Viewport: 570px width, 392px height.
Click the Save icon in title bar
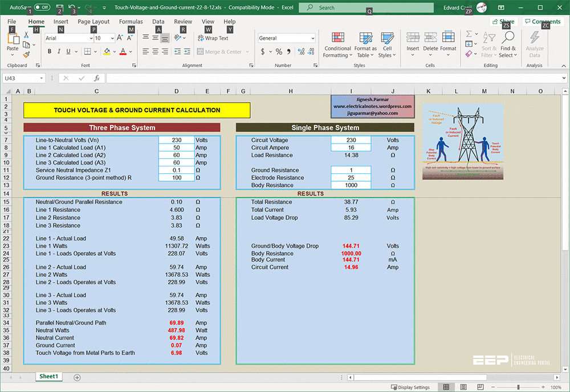point(60,7)
